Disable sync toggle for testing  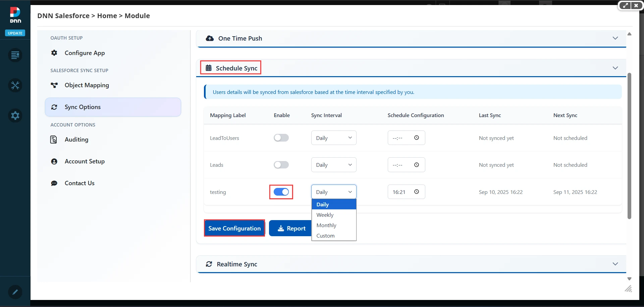(x=281, y=192)
